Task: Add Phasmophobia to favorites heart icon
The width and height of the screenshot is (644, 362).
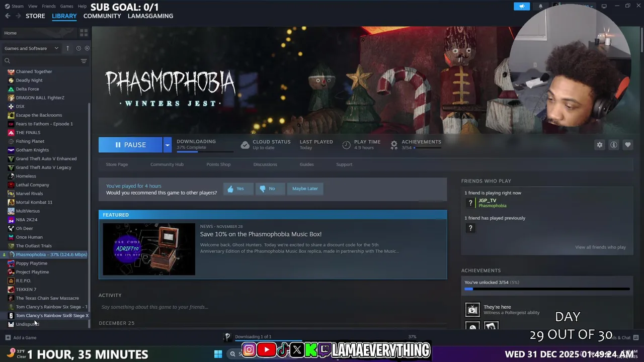Action: coord(627,145)
